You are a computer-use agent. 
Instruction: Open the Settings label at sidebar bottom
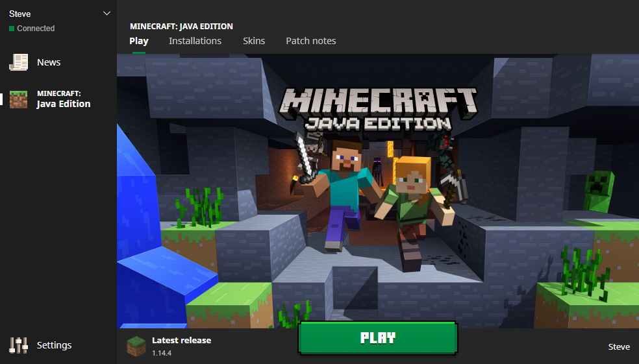[54, 345]
